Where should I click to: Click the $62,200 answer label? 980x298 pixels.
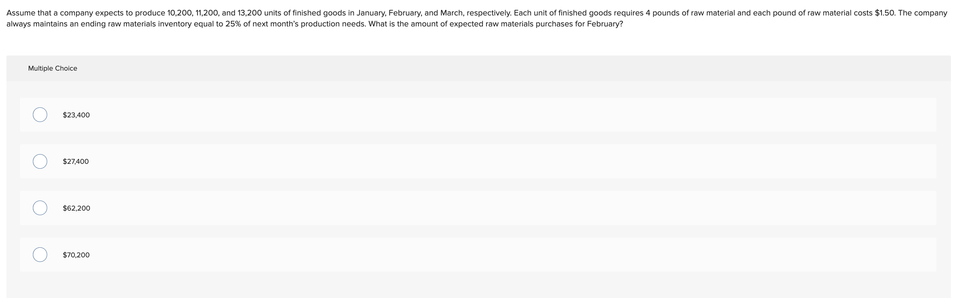tap(77, 208)
